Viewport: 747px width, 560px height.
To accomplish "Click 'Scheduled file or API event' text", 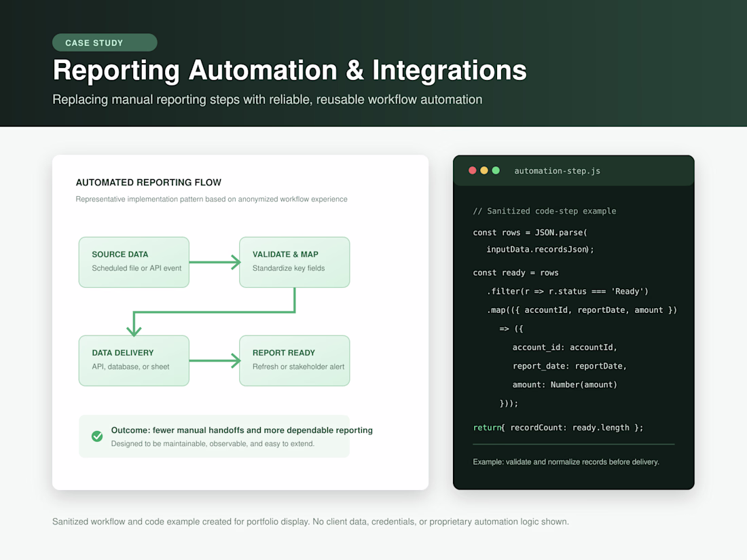I will [x=136, y=268].
